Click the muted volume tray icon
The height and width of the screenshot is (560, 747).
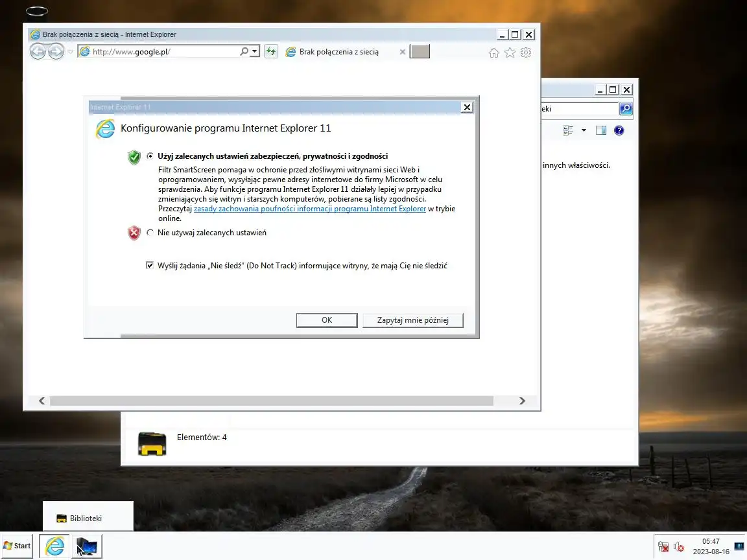(x=679, y=546)
